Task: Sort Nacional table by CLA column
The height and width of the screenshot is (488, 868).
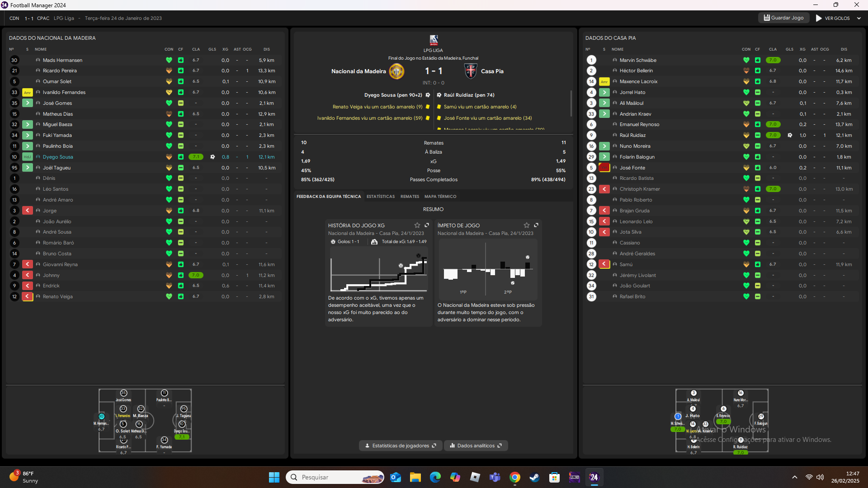Action: pyautogui.click(x=196, y=49)
